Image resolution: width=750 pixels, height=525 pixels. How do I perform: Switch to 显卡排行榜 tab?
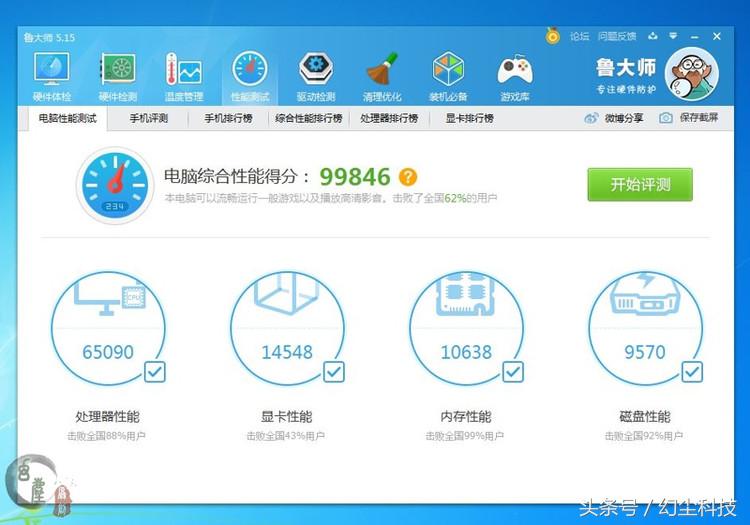469,118
